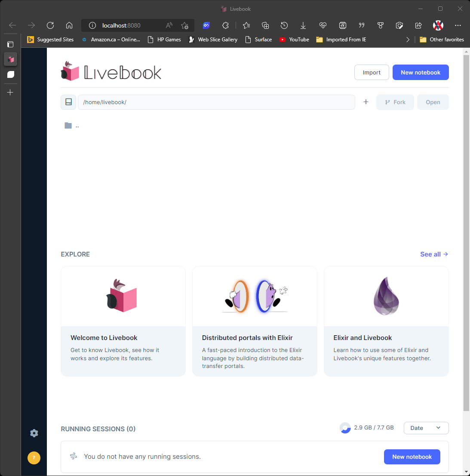Open the browser profile avatar
This screenshot has width=470, height=476.
(x=438, y=25)
